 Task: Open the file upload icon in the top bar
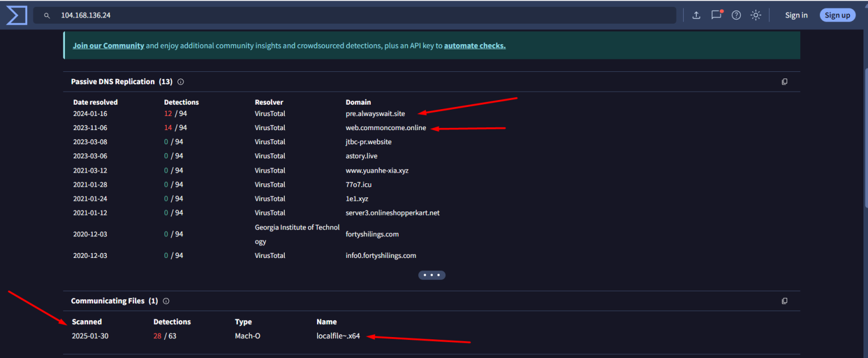pos(696,15)
